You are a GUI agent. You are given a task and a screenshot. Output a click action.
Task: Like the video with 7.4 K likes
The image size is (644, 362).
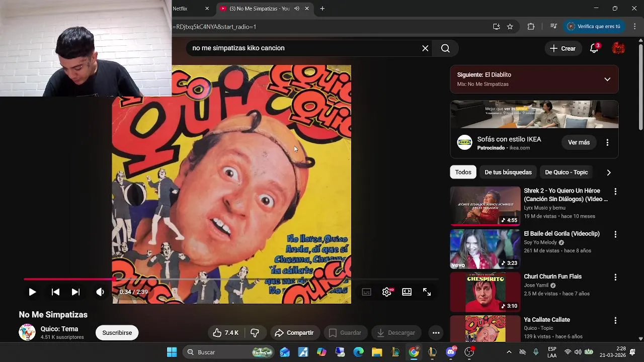(225, 333)
